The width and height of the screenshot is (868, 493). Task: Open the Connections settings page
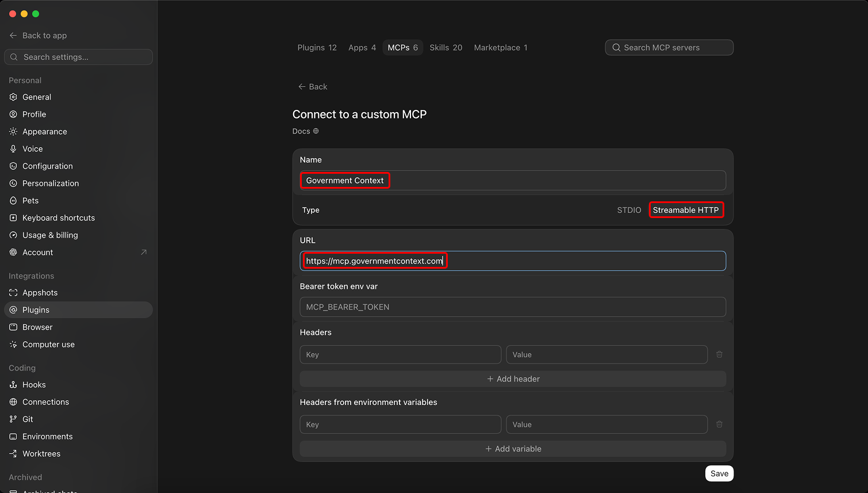78,402
